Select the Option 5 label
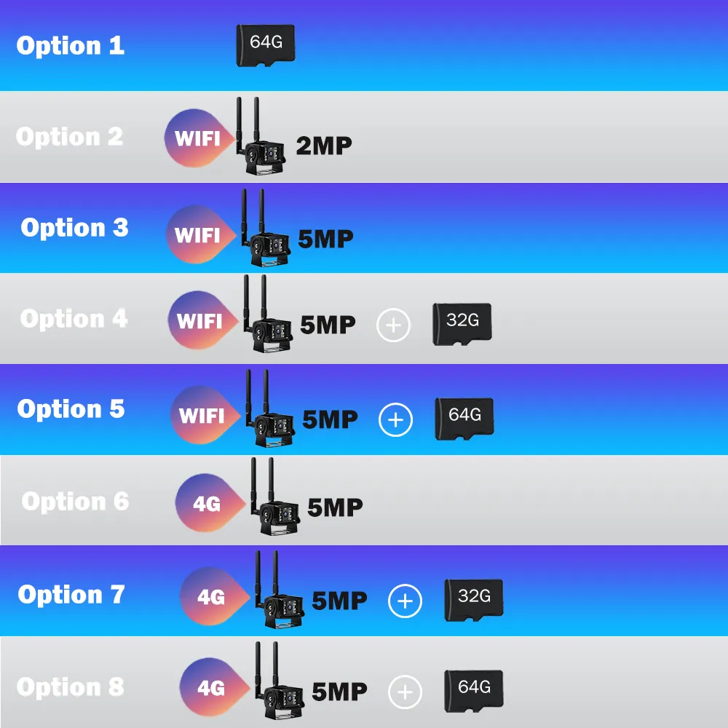Viewport: 728px width, 728px height. tap(71, 409)
